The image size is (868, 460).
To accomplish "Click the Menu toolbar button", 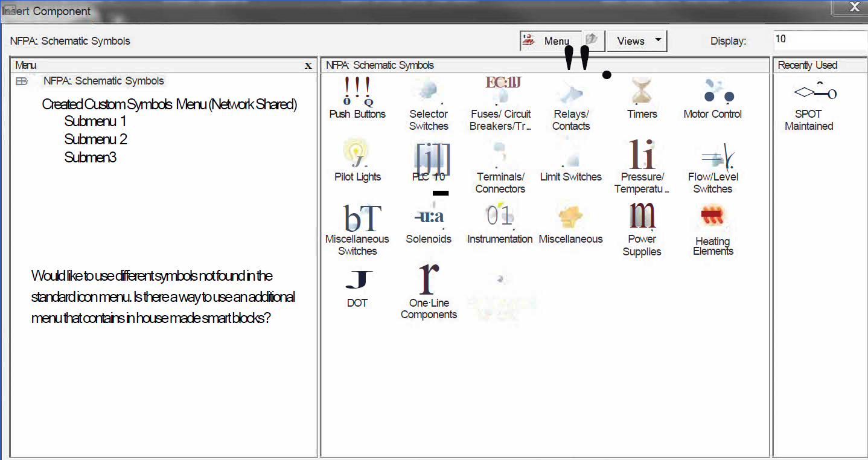I will click(549, 40).
